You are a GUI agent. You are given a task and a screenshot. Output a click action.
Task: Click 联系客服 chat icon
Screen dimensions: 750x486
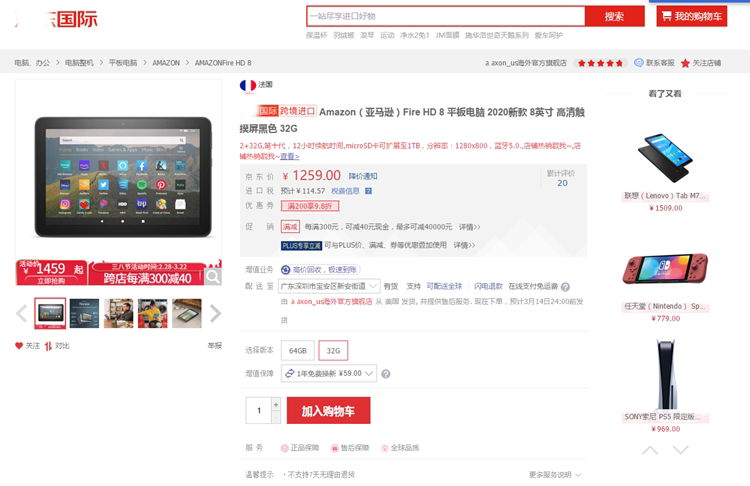point(639,63)
